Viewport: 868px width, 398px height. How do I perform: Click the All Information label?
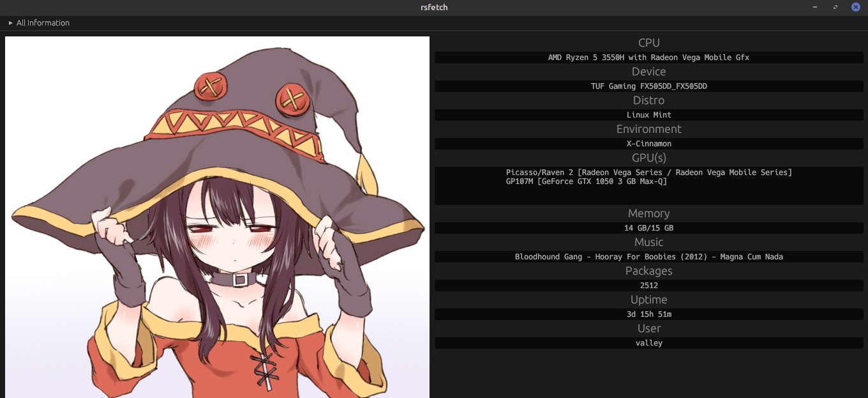43,23
